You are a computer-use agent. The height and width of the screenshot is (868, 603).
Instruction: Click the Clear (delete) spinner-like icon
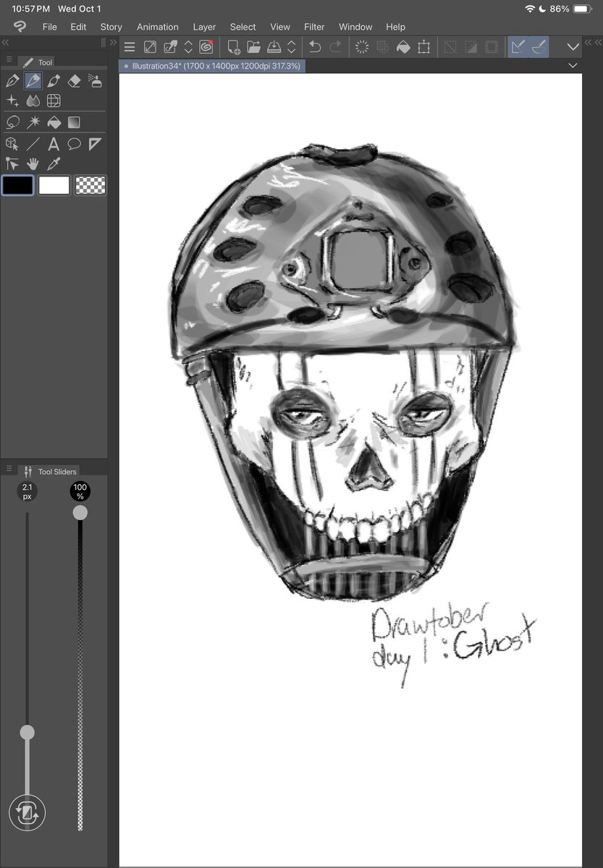[x=363, y=48]
